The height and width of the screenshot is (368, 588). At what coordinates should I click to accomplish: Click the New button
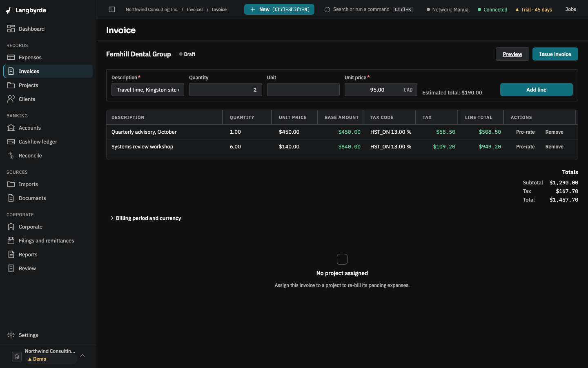pos(279,9)
